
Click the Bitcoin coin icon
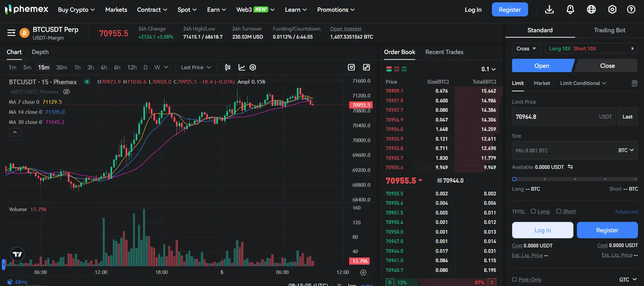24,33
